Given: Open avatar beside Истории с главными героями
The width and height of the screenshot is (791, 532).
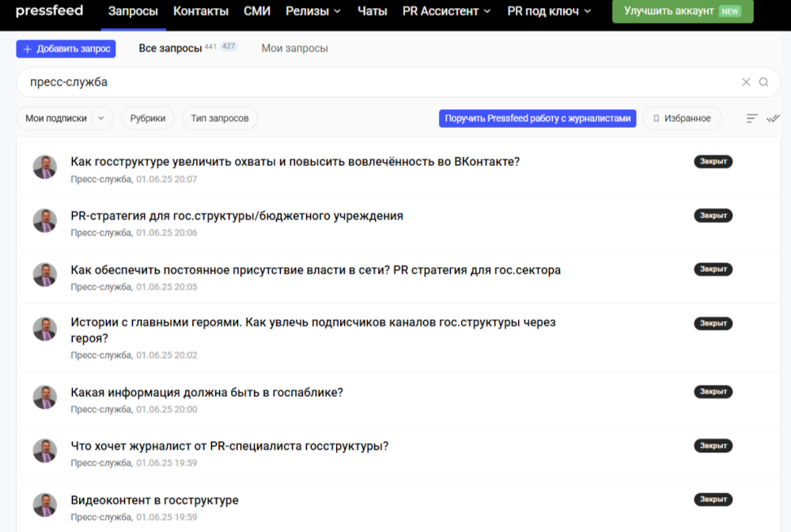Looking at the screenshot, I should click(45, 329).
